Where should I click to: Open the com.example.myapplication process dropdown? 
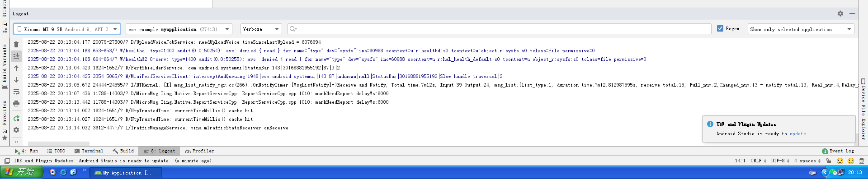[x=179, y=29]
